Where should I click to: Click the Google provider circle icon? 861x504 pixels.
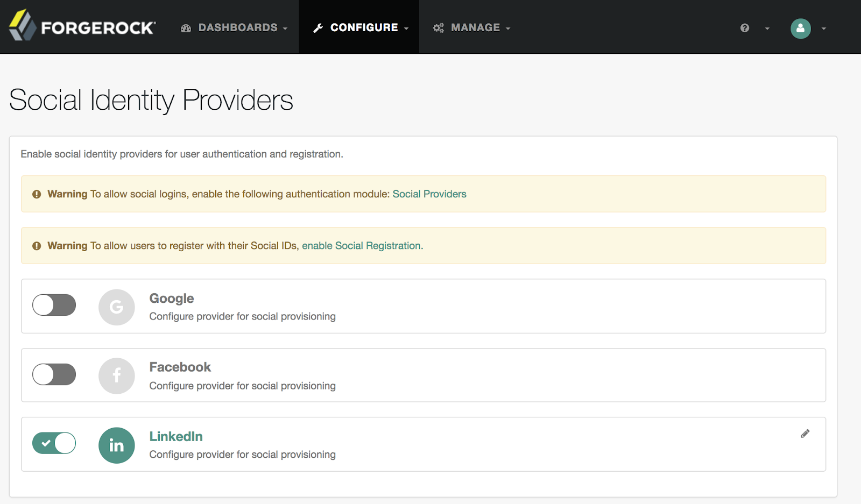[x=116, y=307]
